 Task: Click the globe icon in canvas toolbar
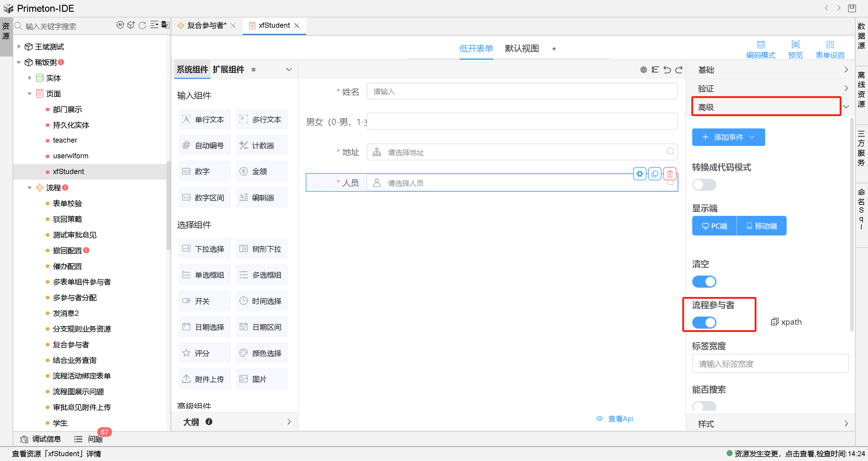coord(643,69)
